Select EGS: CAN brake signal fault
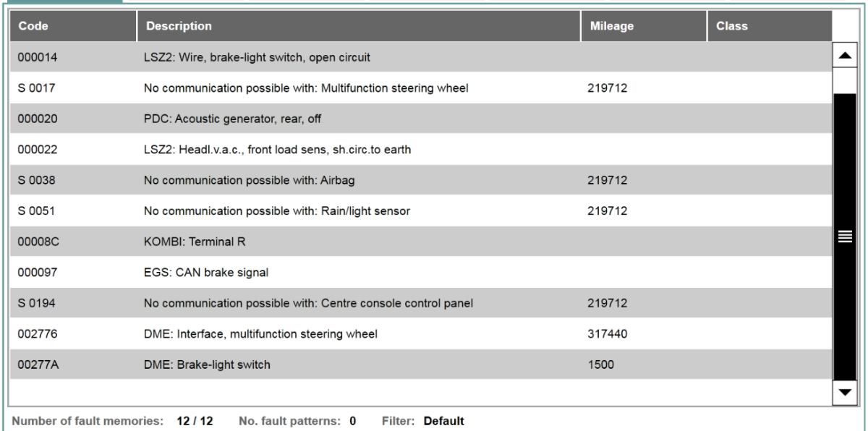868x431 pixels. 422,273
